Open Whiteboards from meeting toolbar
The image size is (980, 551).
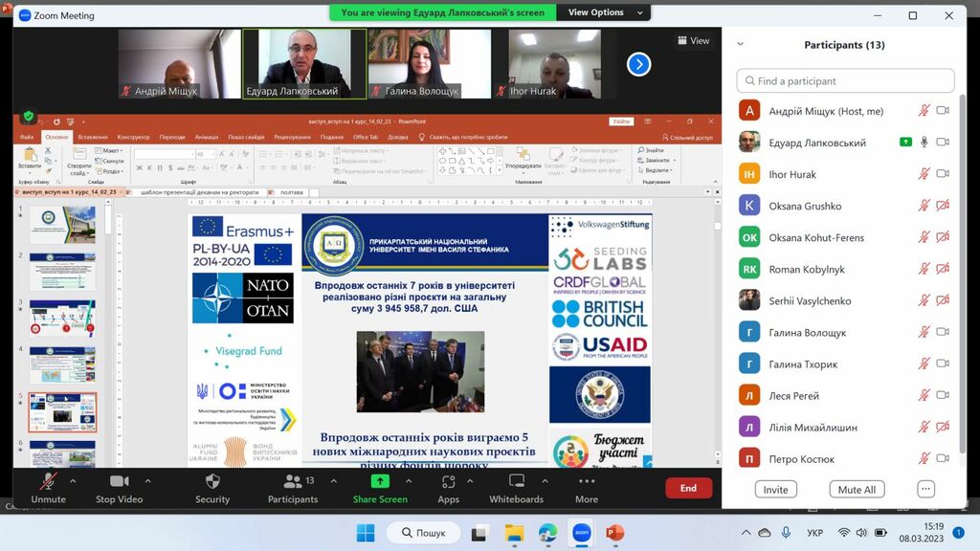point(516,481)
